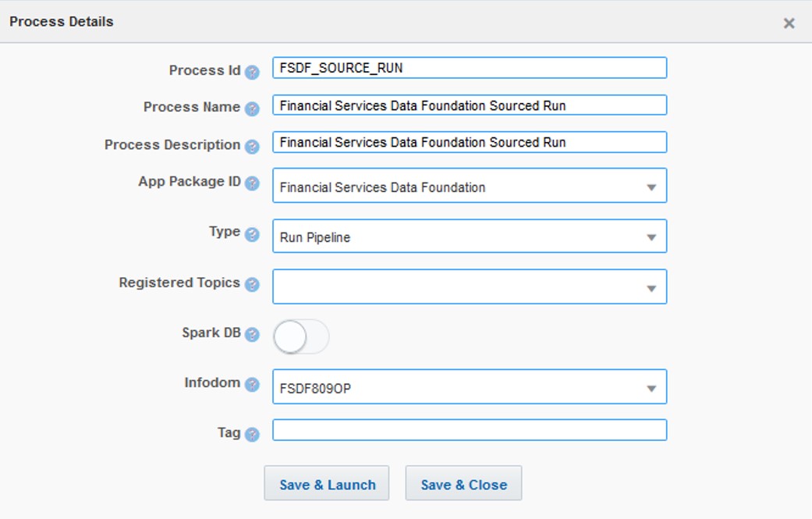Click the Registered Topics help icon
This screenshot has width=812, height=519.
tap(252, 285)
